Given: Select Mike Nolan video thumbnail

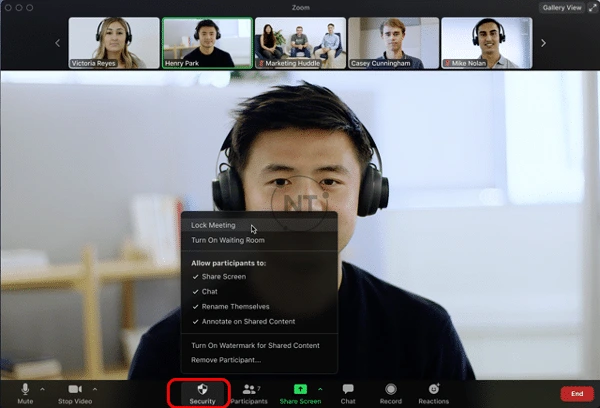Looking at the screenshot, I should pos(487,43).
